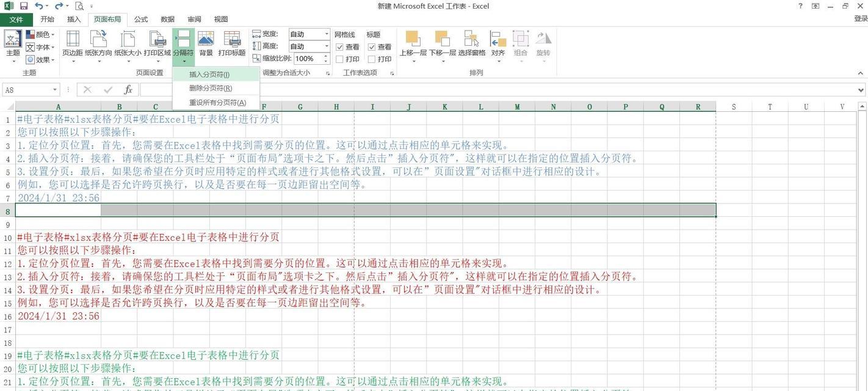The image size is (868, 391).
Task: Open the 文件 (File) tab
Action: point(16,20)
